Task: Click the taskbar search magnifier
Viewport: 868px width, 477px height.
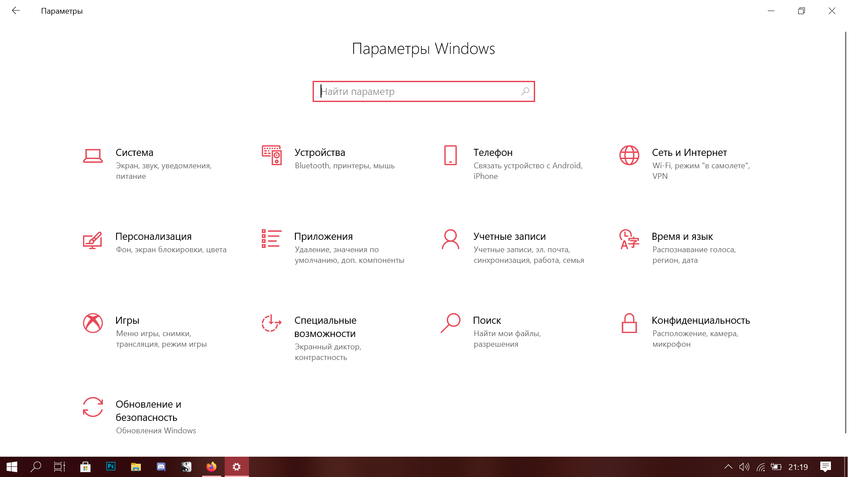Action: pos(36,467)
